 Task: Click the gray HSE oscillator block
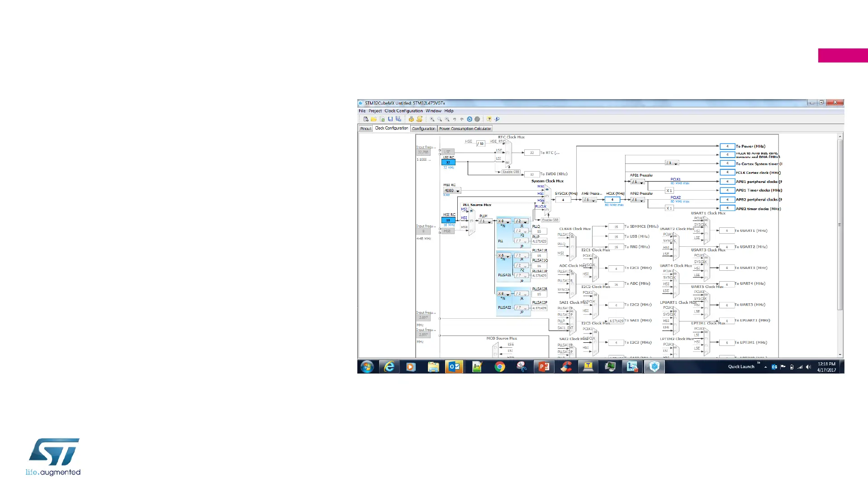coord(448,231)
